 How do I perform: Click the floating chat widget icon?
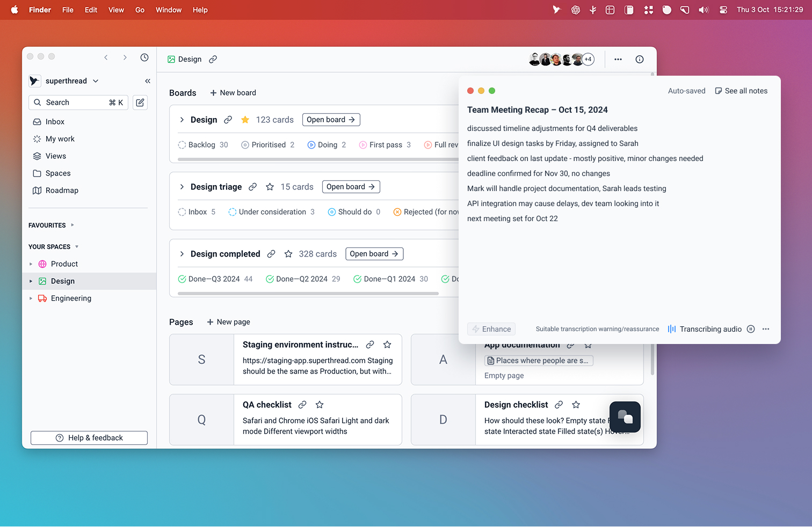tap(625, 417)
